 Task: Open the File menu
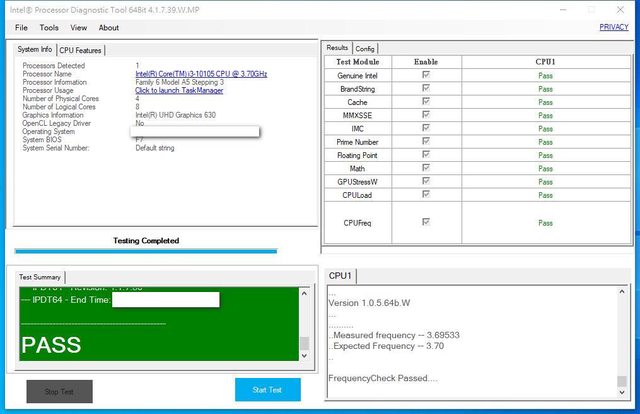click(21, 28)
